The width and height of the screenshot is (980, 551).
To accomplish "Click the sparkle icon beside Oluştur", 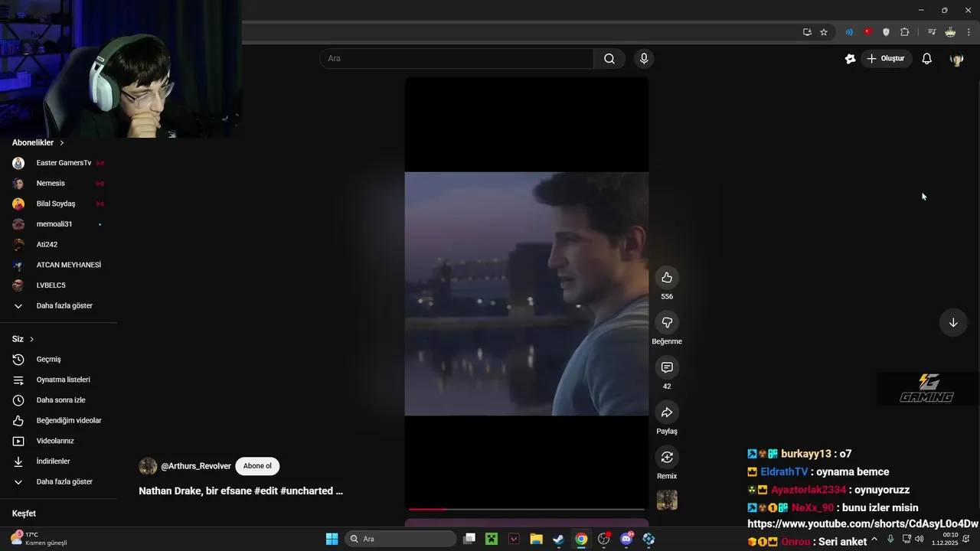I will click(x=850, y=58).
